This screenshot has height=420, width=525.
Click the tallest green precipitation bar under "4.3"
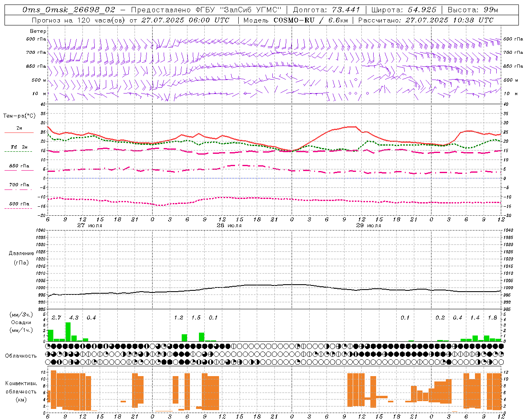pyautogui.click(x=68, y=332)
